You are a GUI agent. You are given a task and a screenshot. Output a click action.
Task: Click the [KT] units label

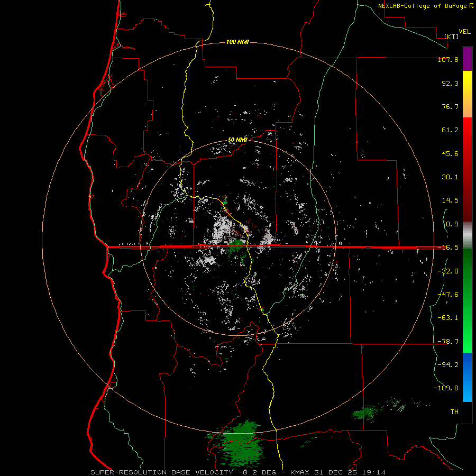[452, 36]
